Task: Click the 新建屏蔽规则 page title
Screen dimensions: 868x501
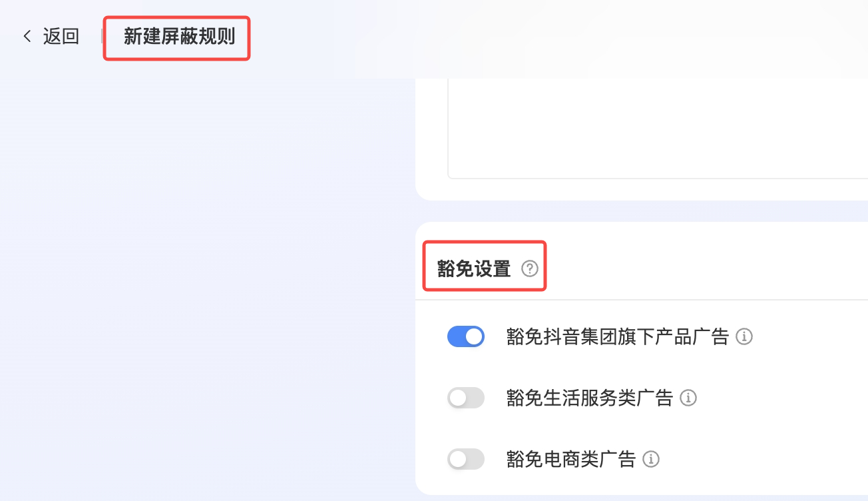Action: coord(179,36)
